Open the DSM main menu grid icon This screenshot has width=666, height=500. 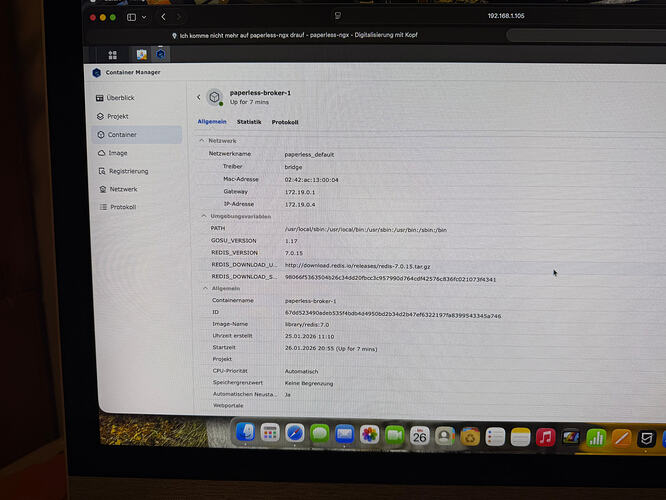point(112,55)
